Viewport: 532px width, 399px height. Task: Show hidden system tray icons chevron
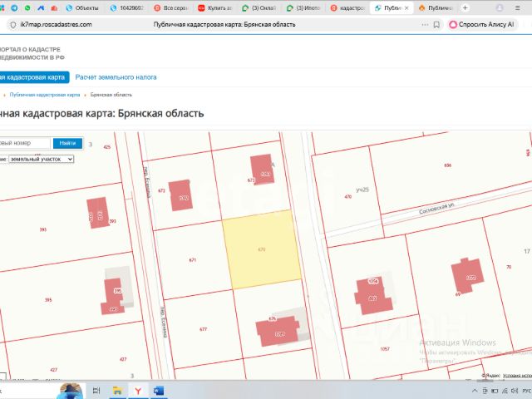(x=475, y=391)
